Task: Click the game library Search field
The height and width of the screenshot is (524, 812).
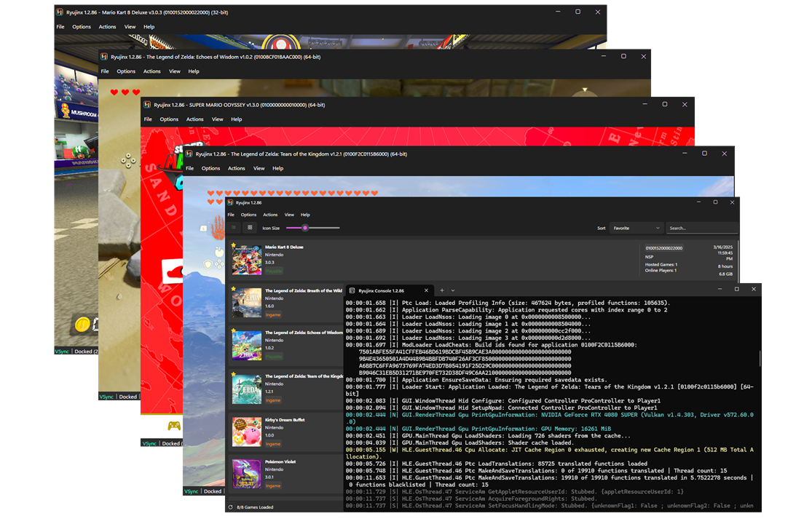Action: click(x=702, y=228)
